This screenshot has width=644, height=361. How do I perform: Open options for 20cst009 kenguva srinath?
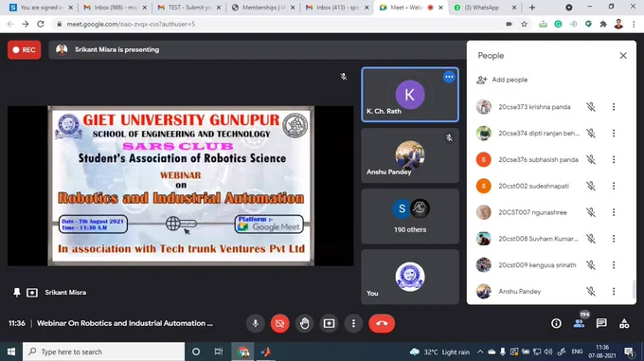[x=614, y=265]
